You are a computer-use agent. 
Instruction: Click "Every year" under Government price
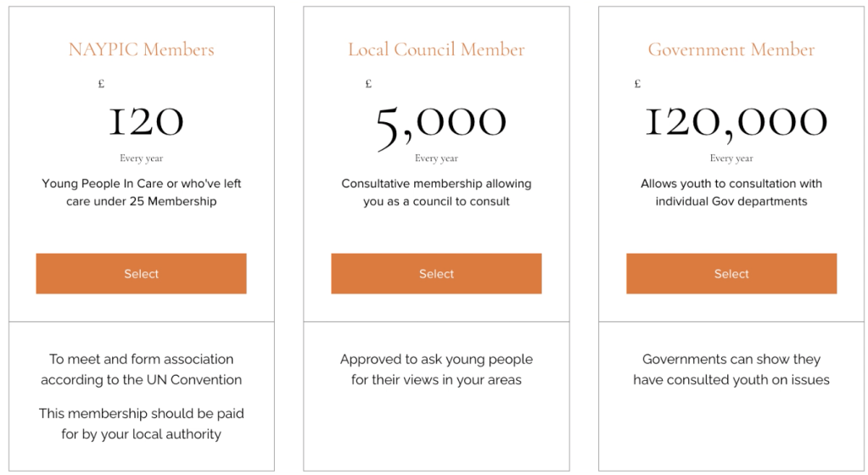point(731,159)
